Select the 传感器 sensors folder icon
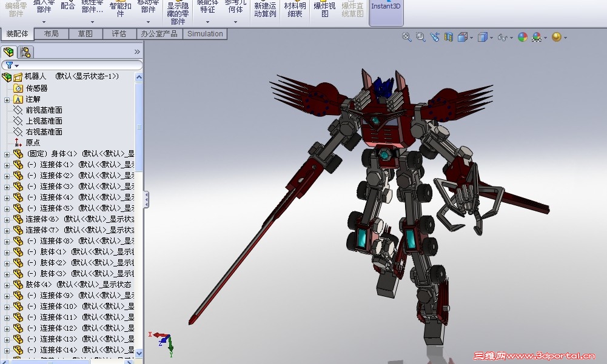This screenshot has width=607, height=364. pyautogui.click(x=18, y=88)
